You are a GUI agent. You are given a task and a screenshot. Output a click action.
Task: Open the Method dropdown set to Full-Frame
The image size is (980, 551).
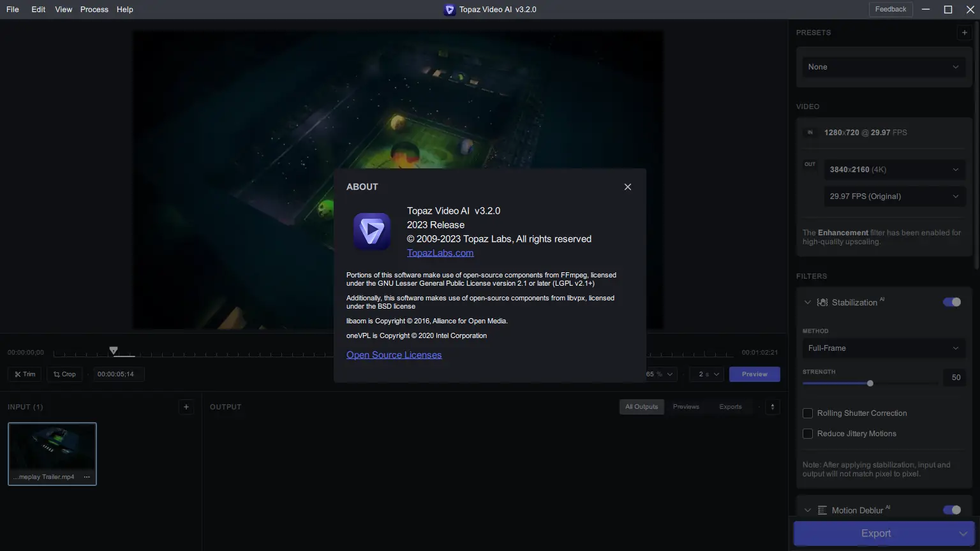point(884,348)
